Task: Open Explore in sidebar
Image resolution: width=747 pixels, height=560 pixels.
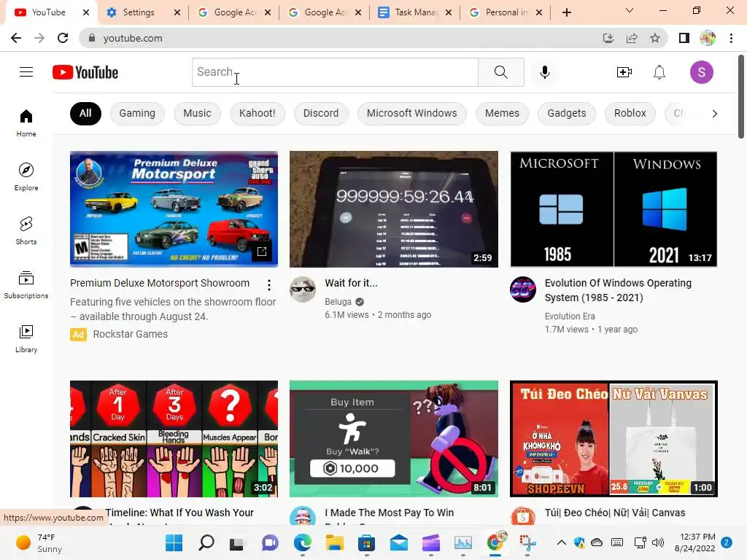Action: coord(26,177)
